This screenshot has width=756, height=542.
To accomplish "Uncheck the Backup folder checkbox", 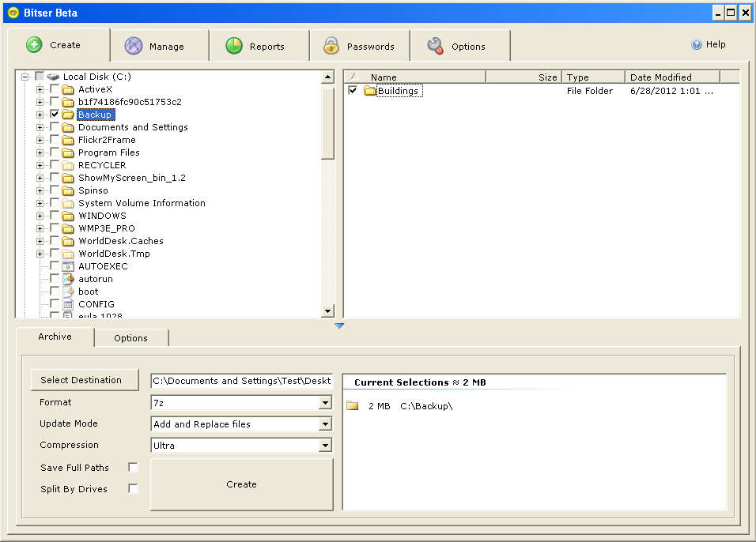I will 55,115.
